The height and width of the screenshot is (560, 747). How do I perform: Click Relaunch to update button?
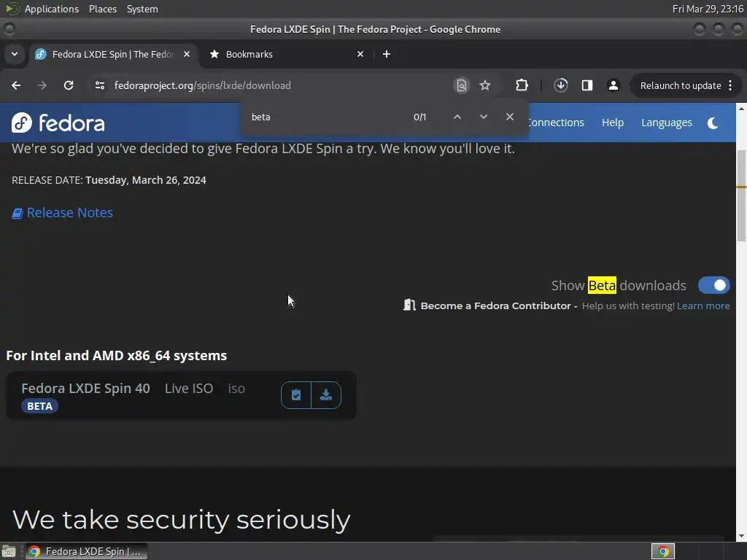681,86
